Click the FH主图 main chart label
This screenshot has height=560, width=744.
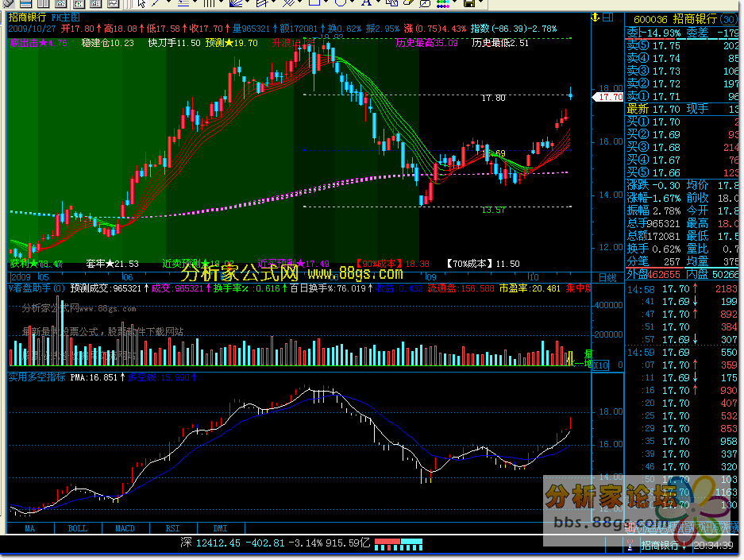click(65, 17)
